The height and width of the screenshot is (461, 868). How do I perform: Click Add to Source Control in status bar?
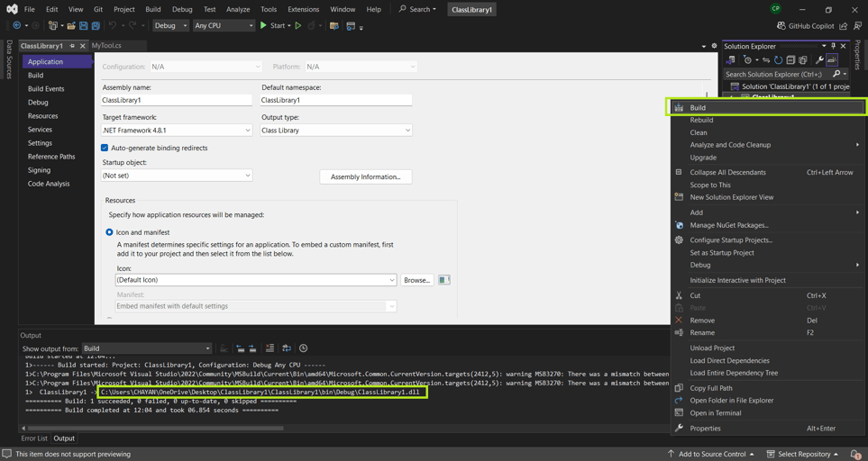click(x=711, y=454)
